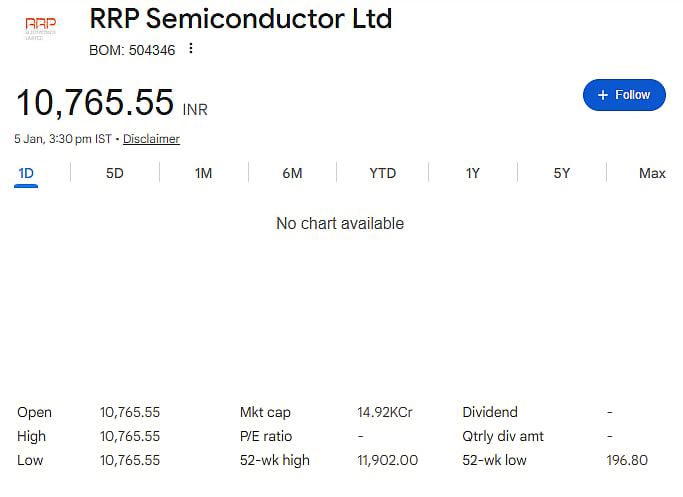The height and width of the screenshot is (497, 683).
Task: Click the 52-wk low value 196.80
Action: pos(627,460)
